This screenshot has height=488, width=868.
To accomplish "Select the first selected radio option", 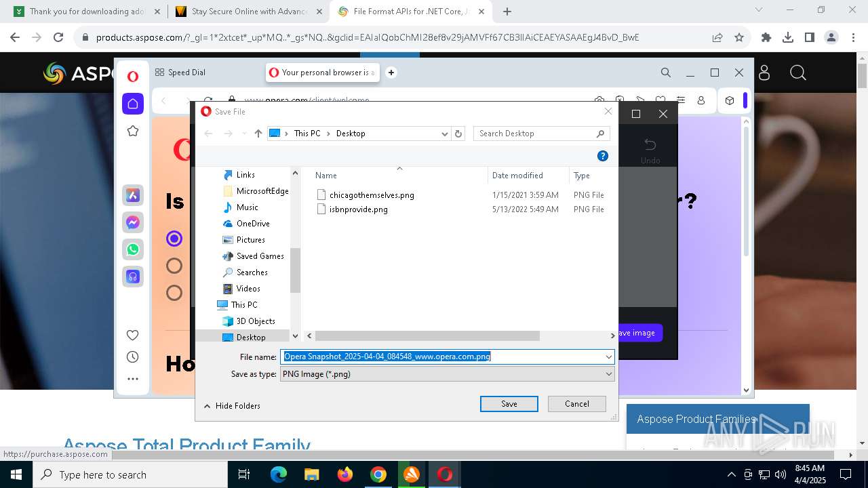I will click(174, 239).
